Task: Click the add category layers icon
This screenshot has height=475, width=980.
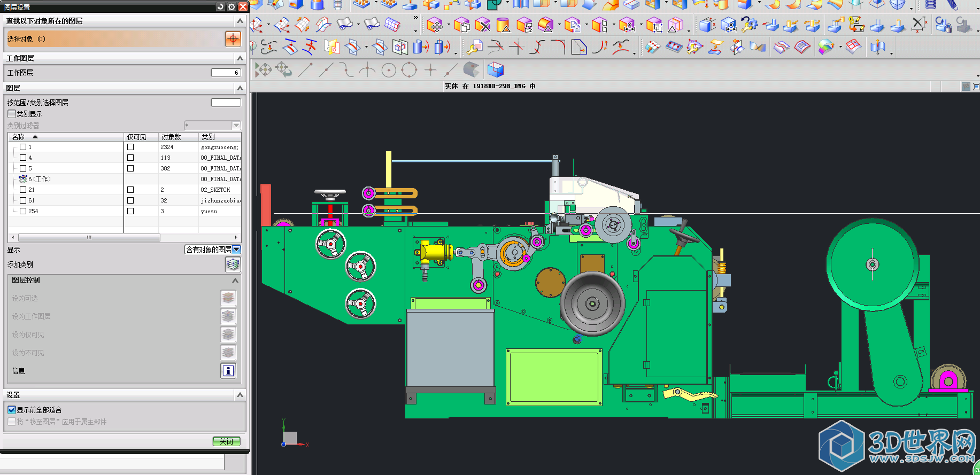Action: (x=233, y=264)
